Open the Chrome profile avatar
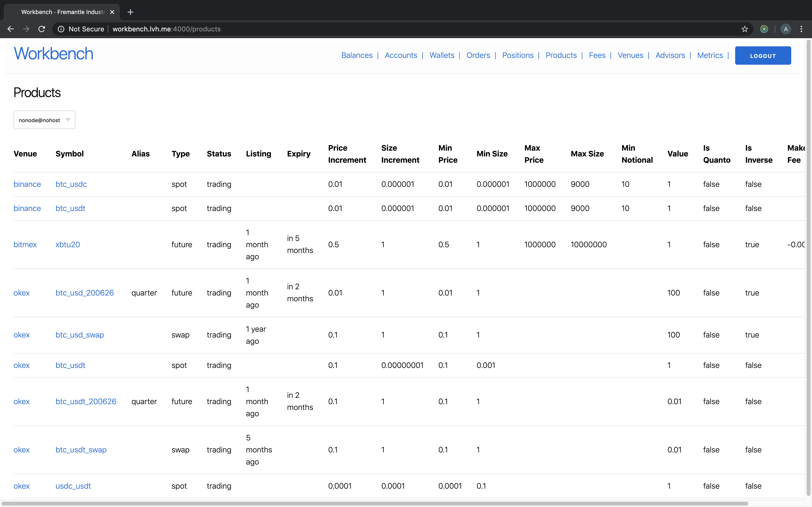 click(786, 29)
